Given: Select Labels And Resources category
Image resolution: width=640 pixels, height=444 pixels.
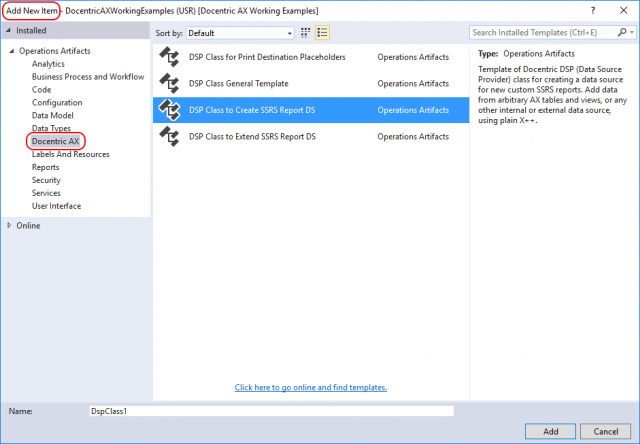Looking at the screenshot, I should click(x=71, y=154).
